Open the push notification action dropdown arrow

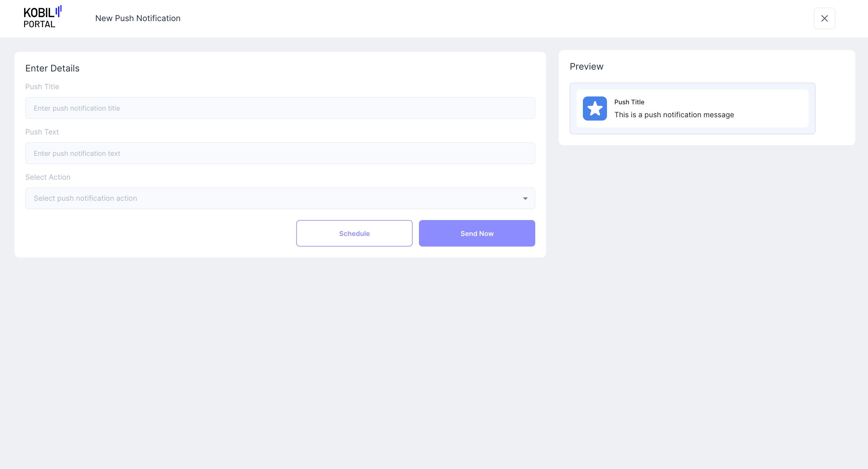coord(525,198)
